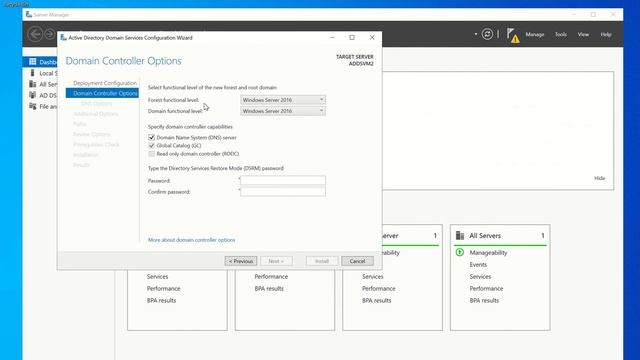Viewport: 640px width, 360px height.
Task: Open the Tools menu
Action: [560, 35]
